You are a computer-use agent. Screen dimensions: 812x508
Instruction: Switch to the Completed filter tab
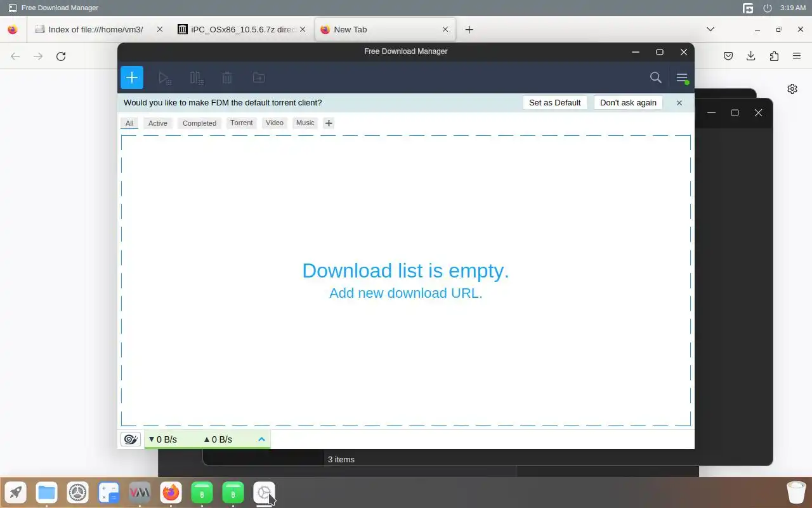199,123
